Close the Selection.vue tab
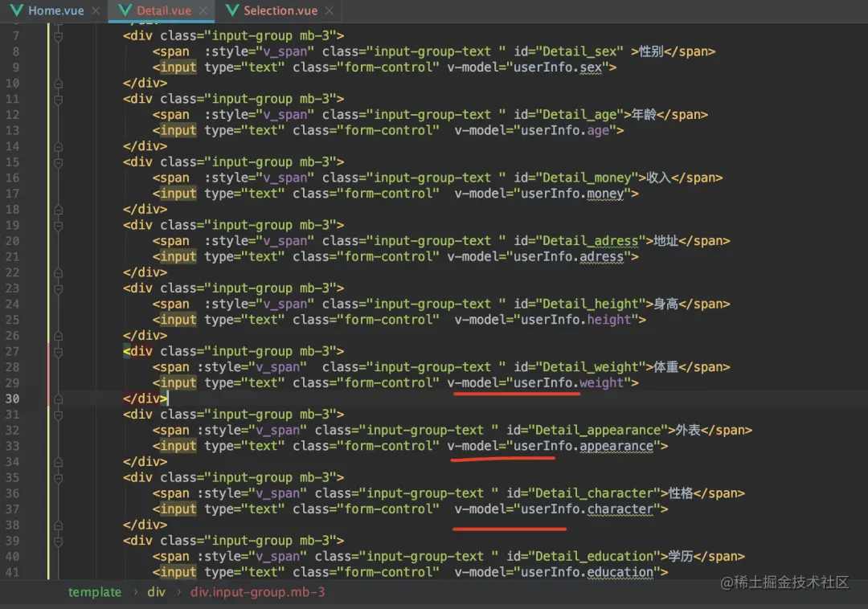The width and height of the screenshot is (868, 609). coord(330,10)
